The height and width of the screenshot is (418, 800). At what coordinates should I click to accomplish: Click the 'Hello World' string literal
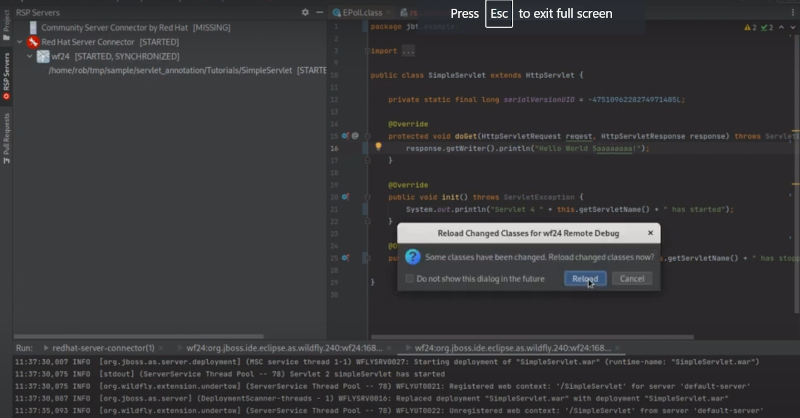587,149
